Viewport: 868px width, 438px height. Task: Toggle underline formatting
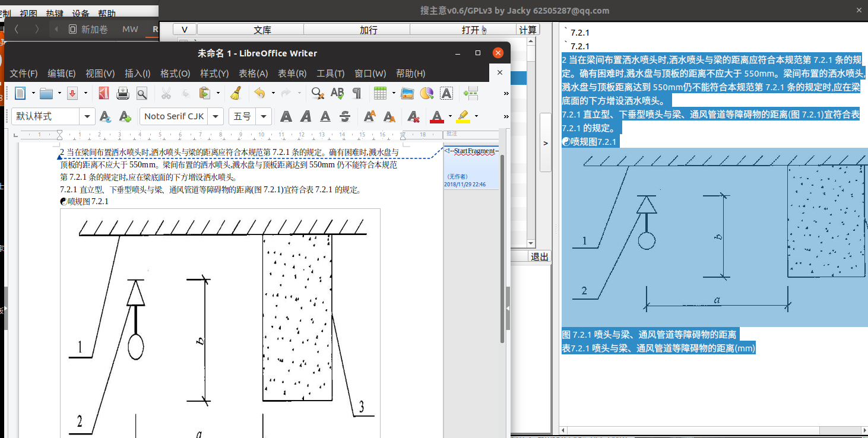coord(325,116)
